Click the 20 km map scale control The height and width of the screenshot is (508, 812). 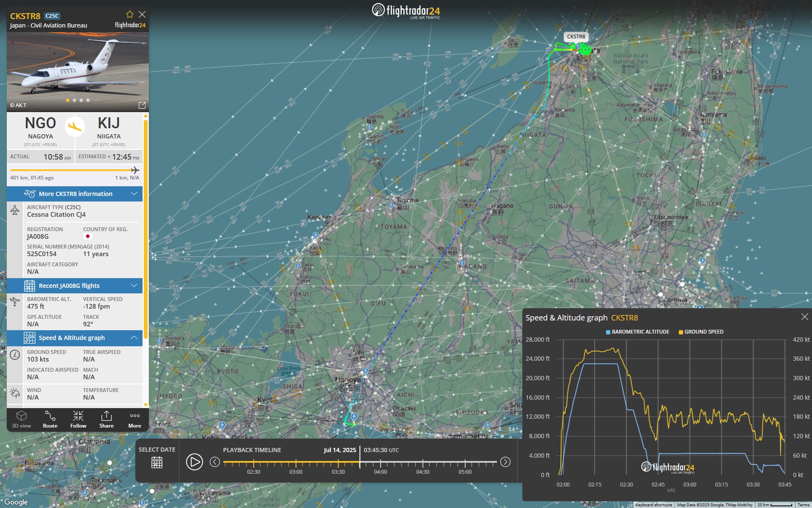[775, 505]
